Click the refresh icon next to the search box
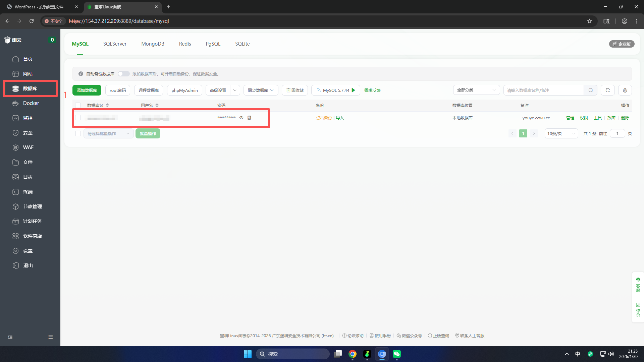 607,90
